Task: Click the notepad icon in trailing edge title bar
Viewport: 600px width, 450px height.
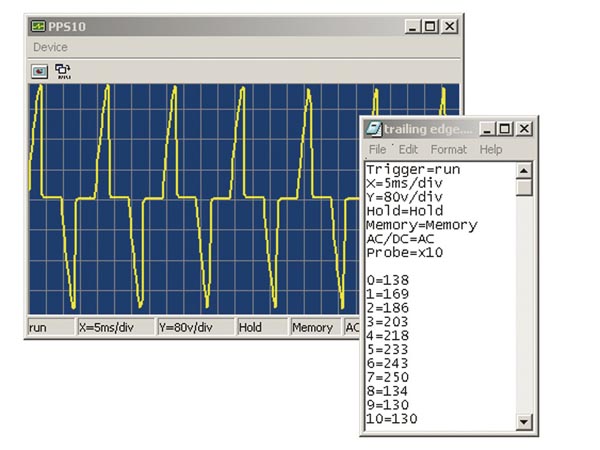Action: coord(373,129)
